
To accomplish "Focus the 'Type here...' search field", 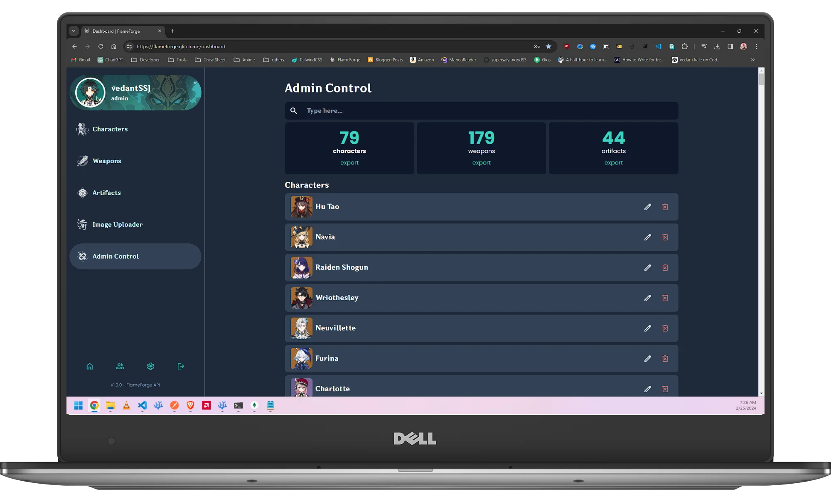I will click(x=486, y=111).
